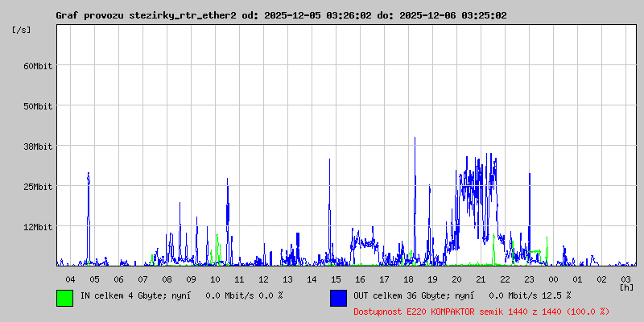
Task: Click the hour label 03 on x-axis
Action: (x=626, y=279)
